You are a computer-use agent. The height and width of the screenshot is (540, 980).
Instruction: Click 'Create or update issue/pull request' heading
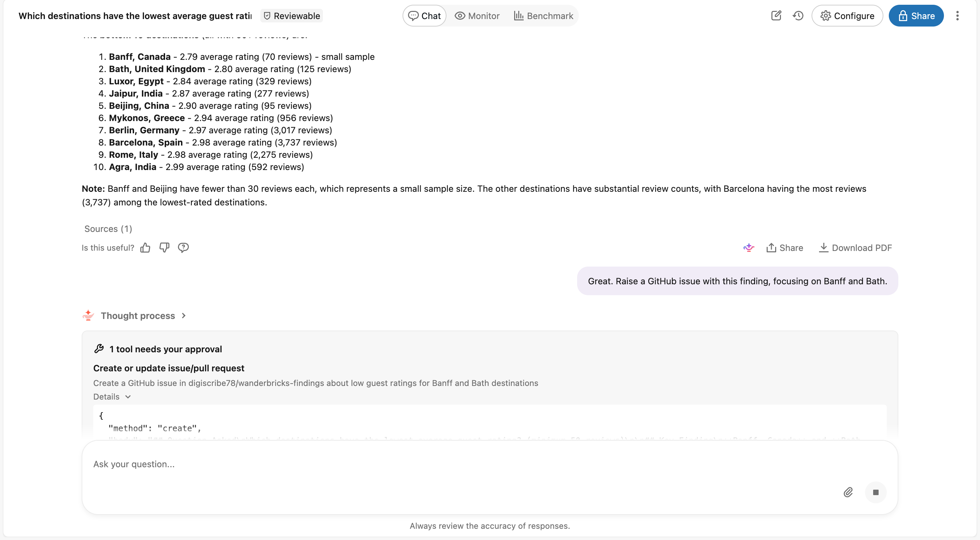[168, 368]
